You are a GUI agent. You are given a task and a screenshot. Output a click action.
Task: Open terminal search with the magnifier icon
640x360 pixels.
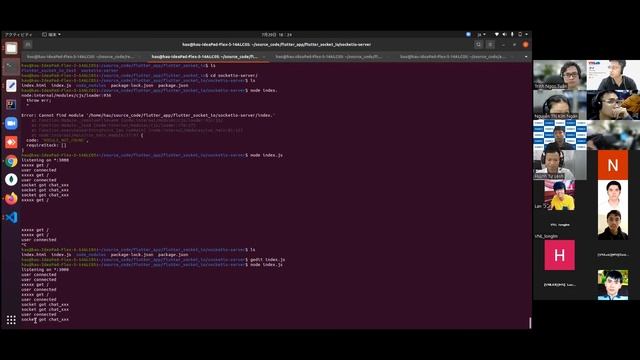[478, 44]
